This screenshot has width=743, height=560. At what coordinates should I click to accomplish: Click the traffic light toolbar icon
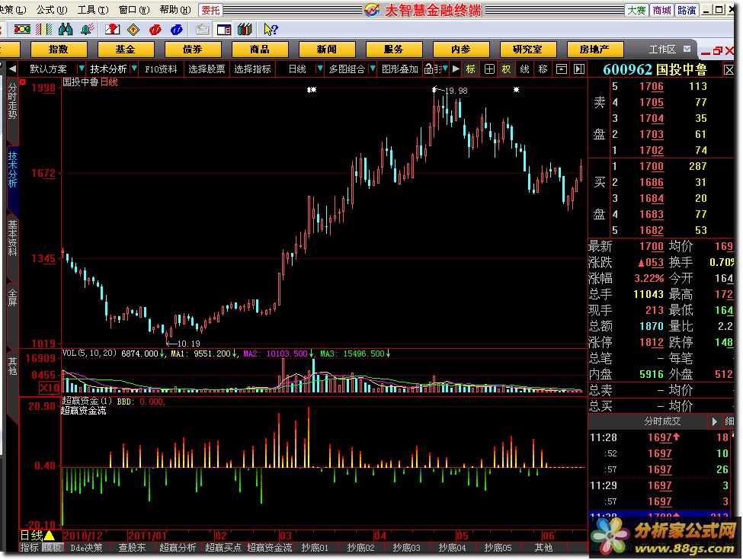click(22, 30)
